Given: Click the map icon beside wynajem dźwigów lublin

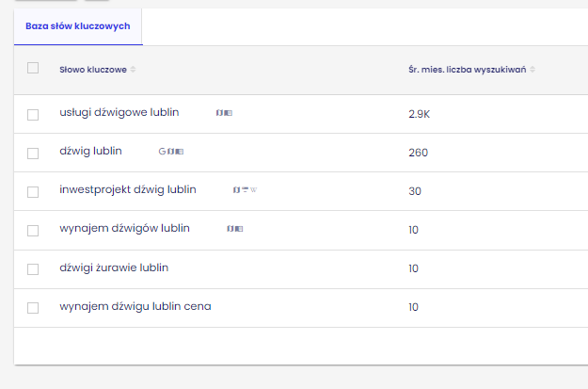Looking at the screenshot, I should [230, 229].
